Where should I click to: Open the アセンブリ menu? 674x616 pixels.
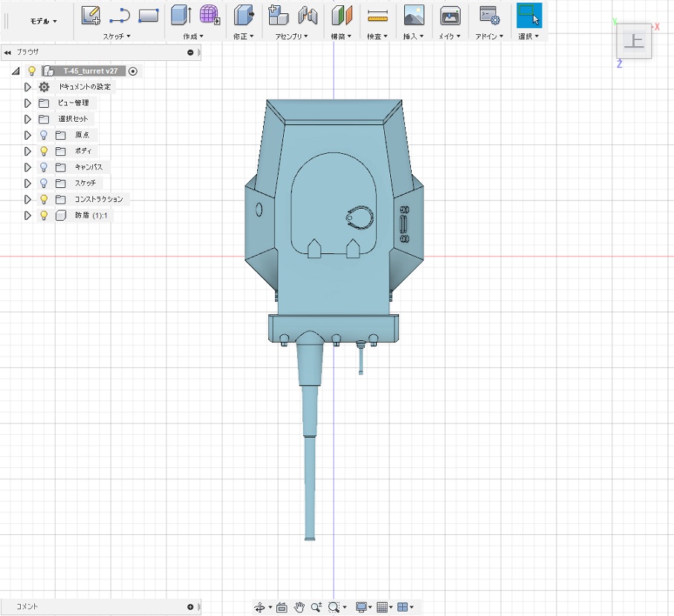click(292, 36)
